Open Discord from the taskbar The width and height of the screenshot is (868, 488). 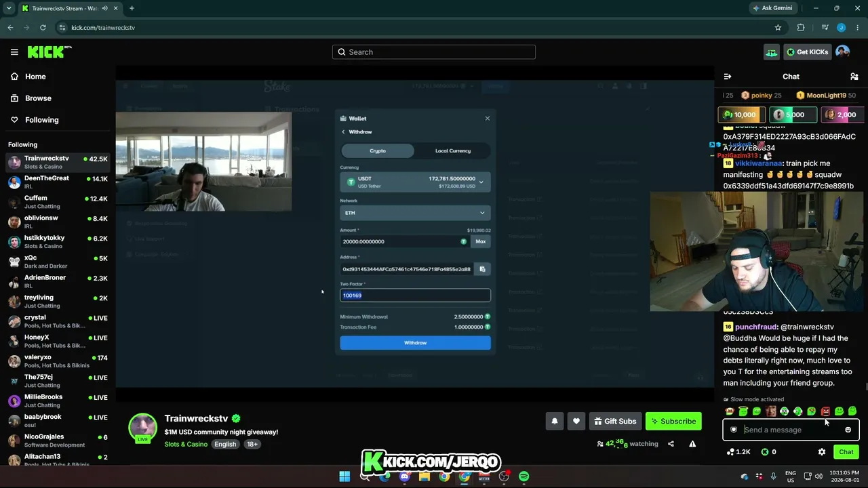point(405,476)
